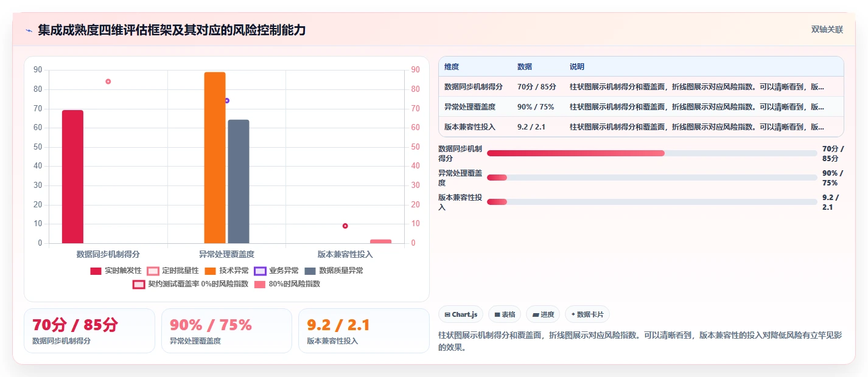Click the x-axis label 异常处理覆盖度
This screenshot has width=868, height=377.
click(x=226, y=254)
